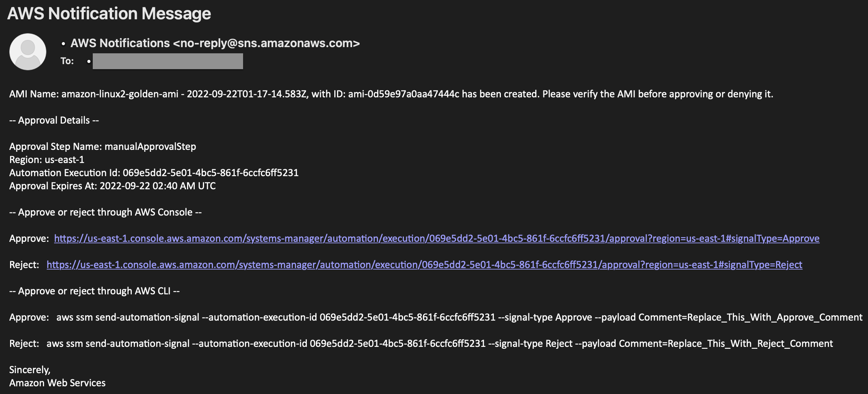Image resolution: width=868 pixels, height=394 pixels.
Task: Open the Approve console link
Action: [437, 239]
